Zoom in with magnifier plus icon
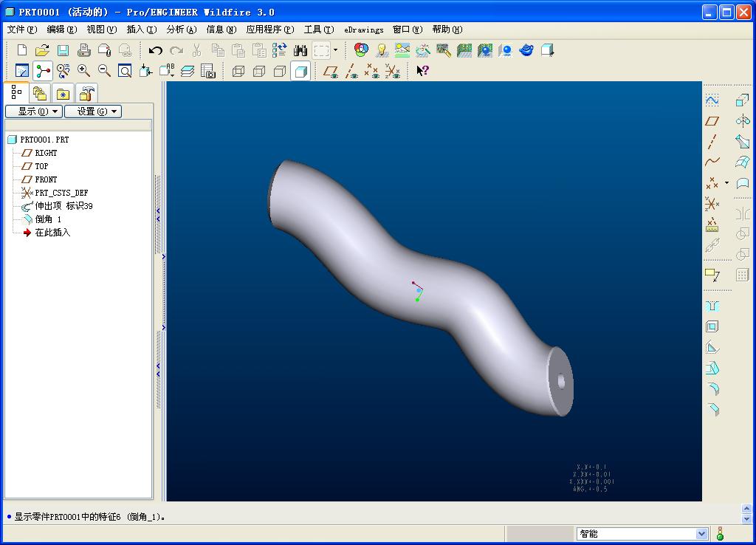 (84, 71)
